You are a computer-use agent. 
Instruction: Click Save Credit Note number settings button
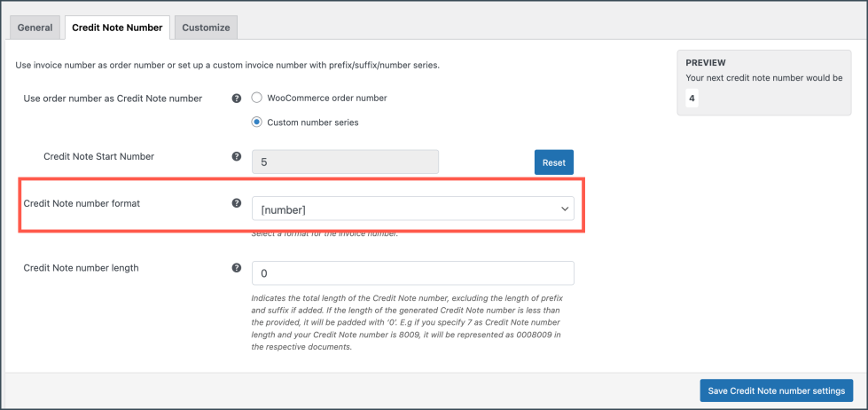point(776,391)
